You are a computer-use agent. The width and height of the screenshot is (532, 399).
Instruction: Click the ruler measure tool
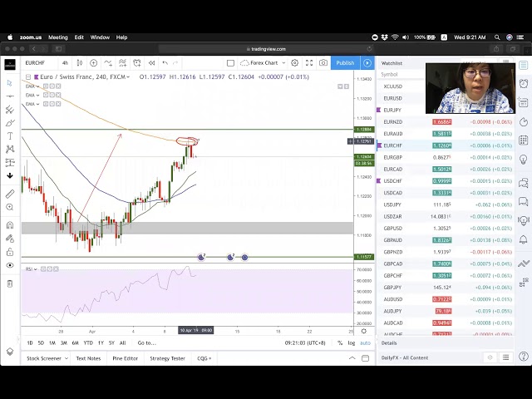(x=10, y=194)
